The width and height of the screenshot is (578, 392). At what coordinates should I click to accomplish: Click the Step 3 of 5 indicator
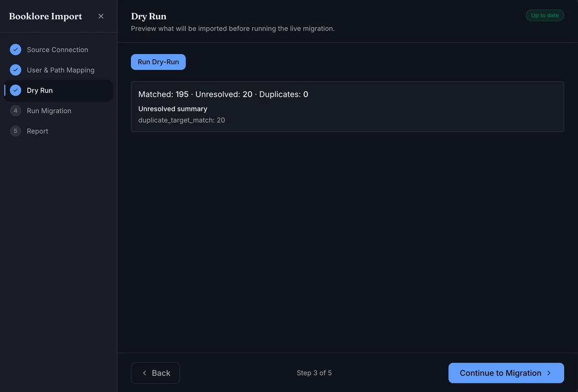314,373
